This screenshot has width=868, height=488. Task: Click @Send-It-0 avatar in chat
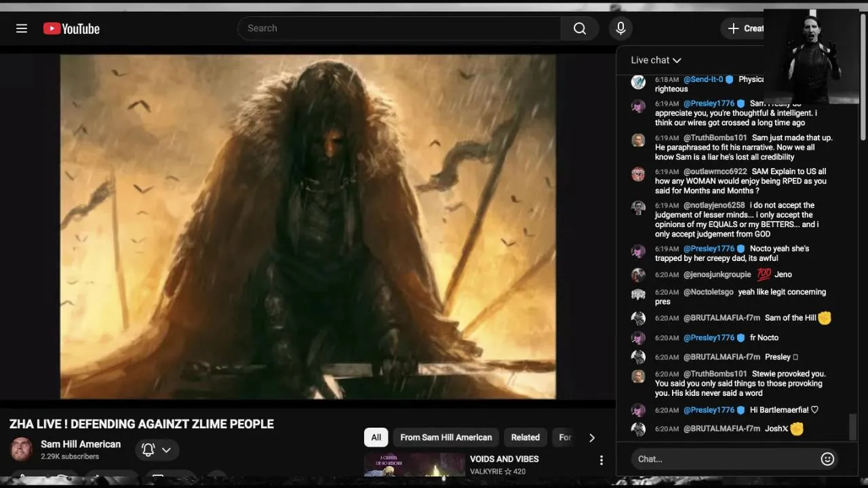(x=638, y=82)
